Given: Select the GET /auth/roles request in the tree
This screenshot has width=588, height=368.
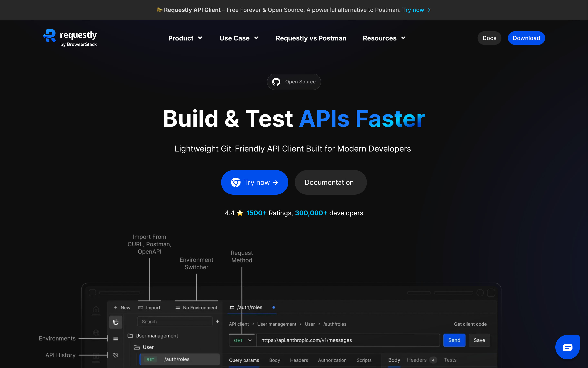Looking at the screenshot, I should (180, 359).
